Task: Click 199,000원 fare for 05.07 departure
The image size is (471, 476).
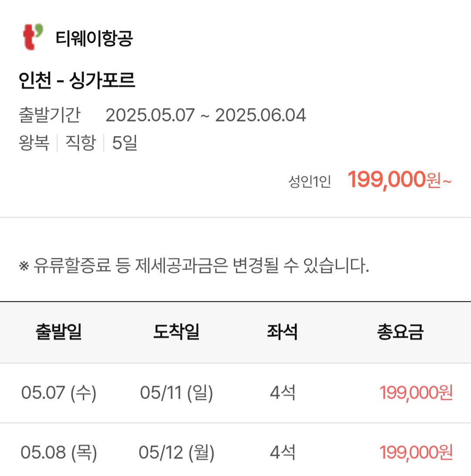Action: [416, 393]
